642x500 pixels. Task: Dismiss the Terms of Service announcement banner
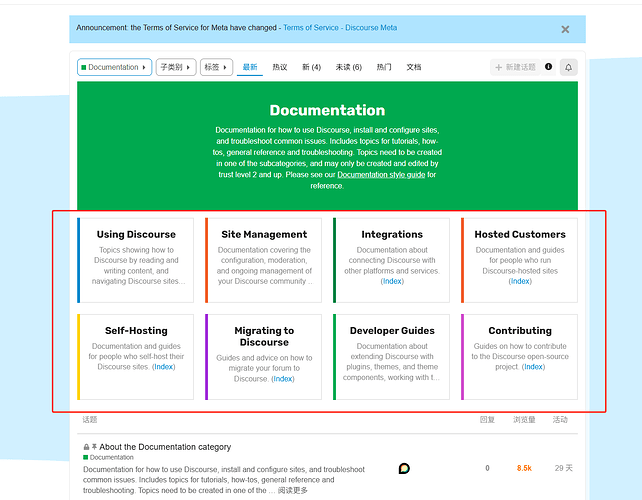coord(565,29)
